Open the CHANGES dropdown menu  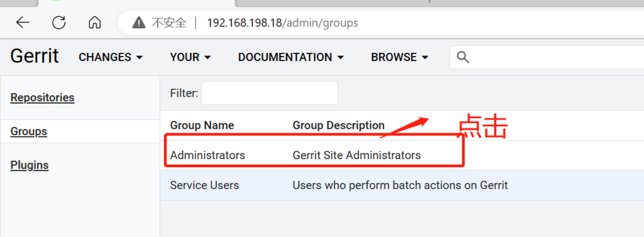tap(111, 57)
